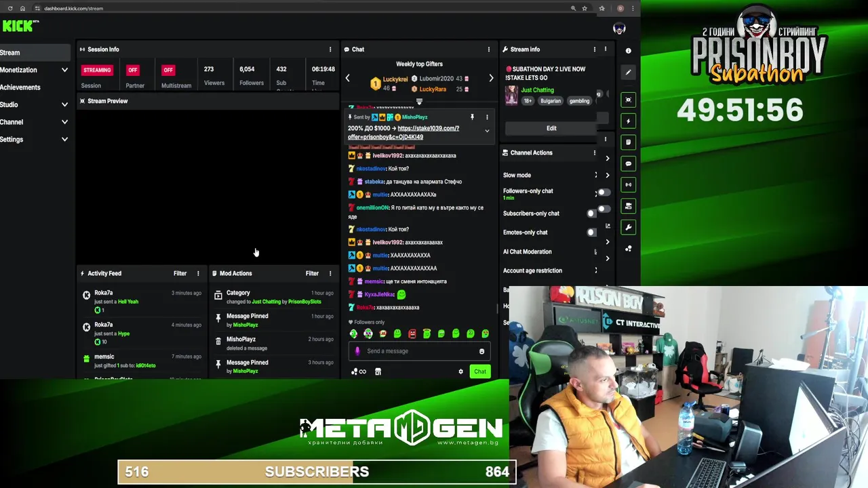
Task: Open chat settings gear icon
Action: 460,371
